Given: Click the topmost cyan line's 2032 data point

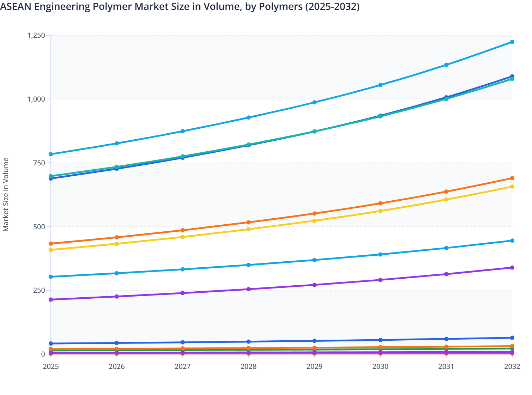Looking at the screenshot, I should click(x=512, y=42).
